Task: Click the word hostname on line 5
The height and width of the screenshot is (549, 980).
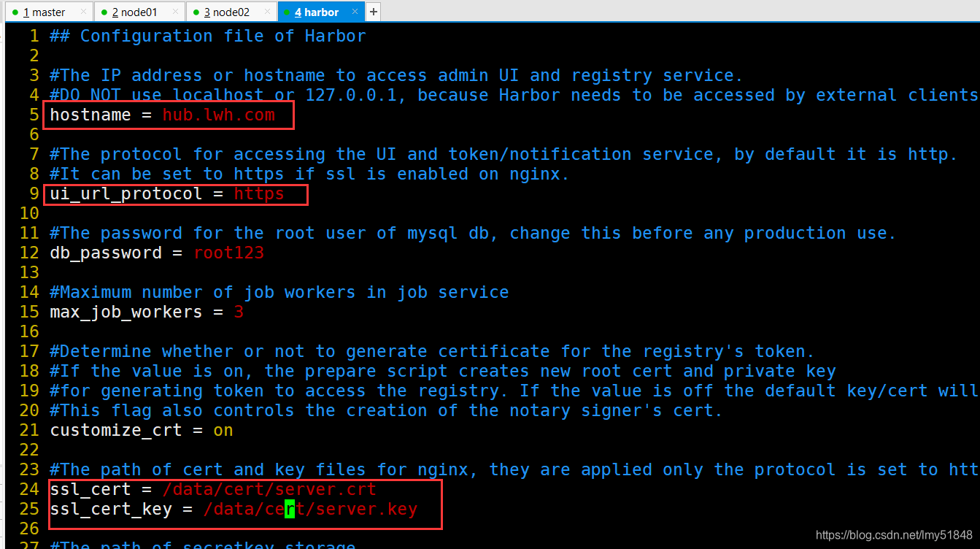Action: click(90, 115)
